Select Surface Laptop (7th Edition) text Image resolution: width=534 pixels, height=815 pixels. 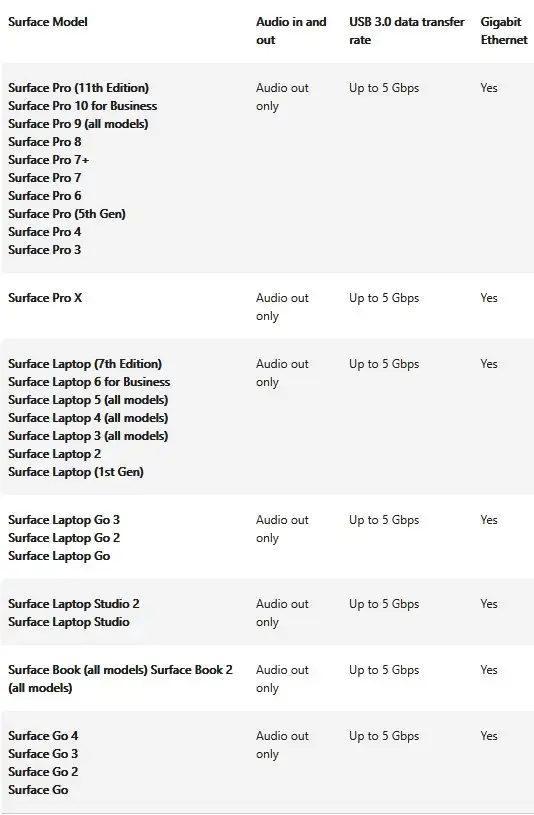tap(85, 364)
